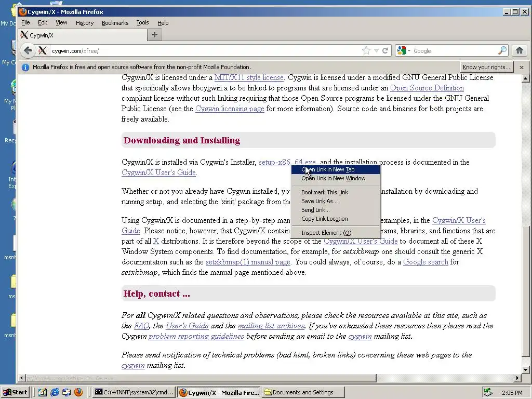
Task: Click the Know your rights button
Action: (486, 67)
